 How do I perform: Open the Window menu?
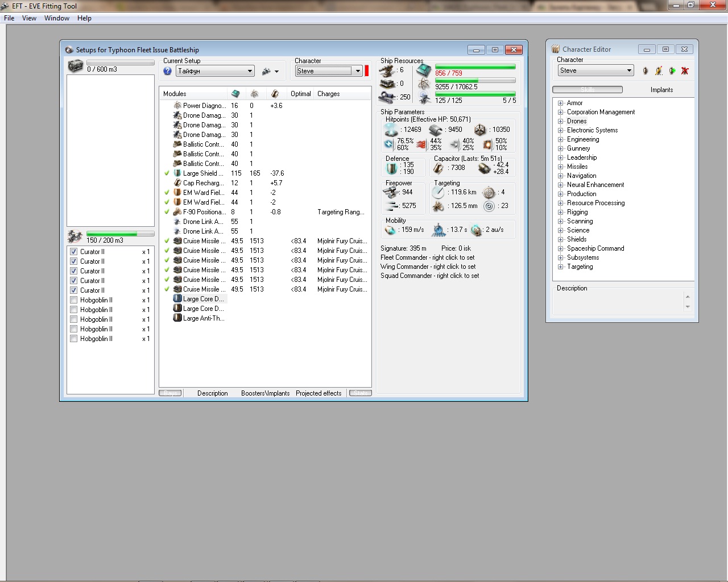[x=57, y=18]
